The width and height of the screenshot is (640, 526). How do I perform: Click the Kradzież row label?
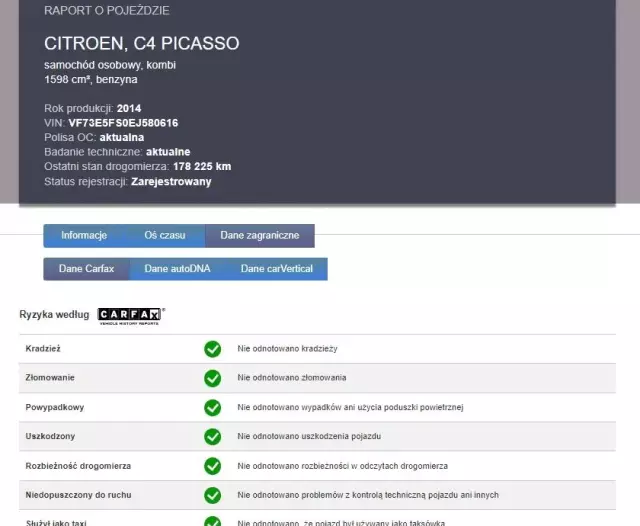pyautogui.click(x=43, y=348)
